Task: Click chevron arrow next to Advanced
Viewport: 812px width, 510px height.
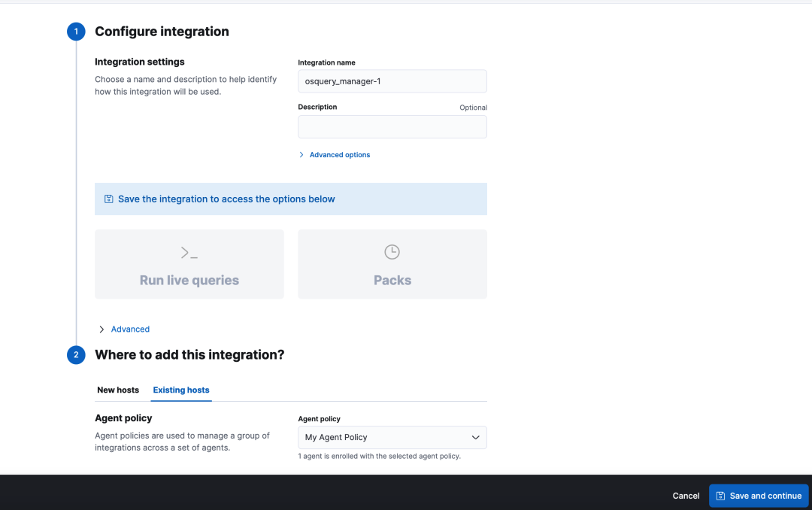Action: click(101, 329)
